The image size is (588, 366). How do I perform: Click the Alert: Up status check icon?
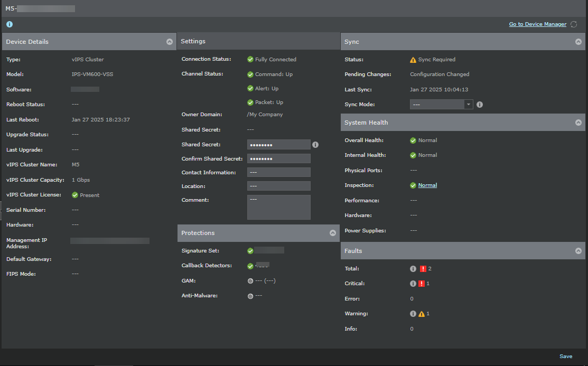pyautogui.click(x=250, y=88)
